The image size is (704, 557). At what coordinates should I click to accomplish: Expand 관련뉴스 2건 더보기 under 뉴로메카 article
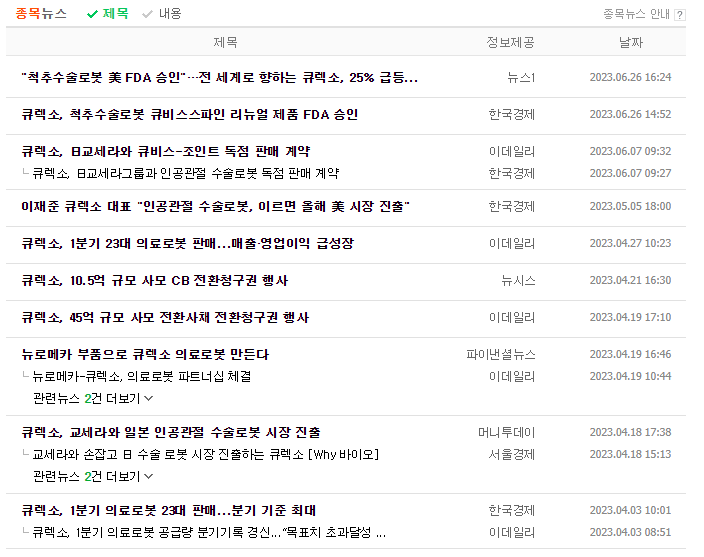93,398
